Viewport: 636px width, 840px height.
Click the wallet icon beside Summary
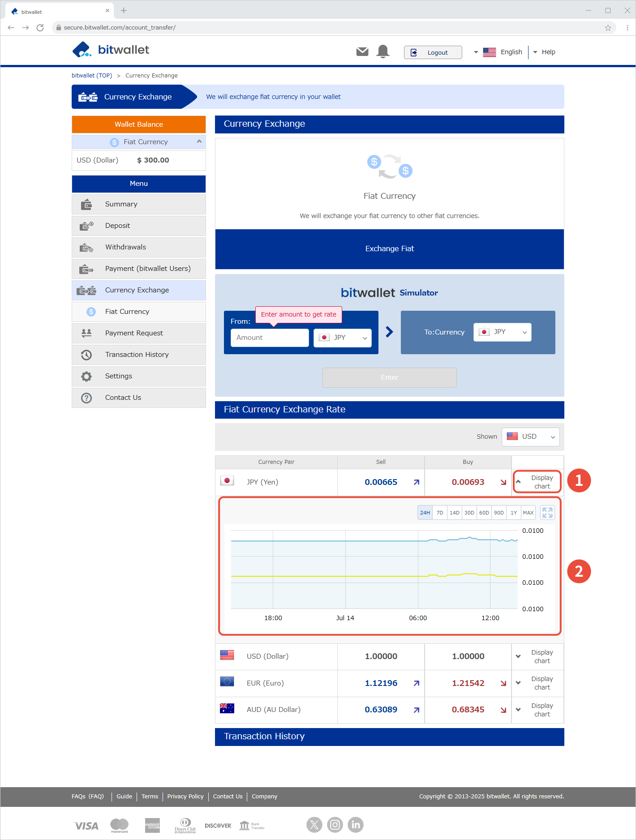point(86,205)
